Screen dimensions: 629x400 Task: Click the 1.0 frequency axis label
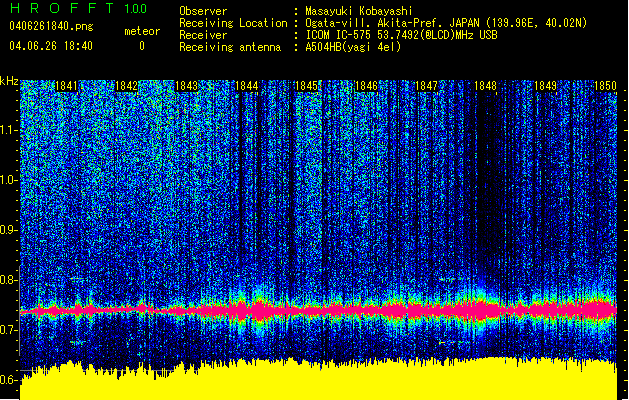pyautogui.click(x=8, y=180)
